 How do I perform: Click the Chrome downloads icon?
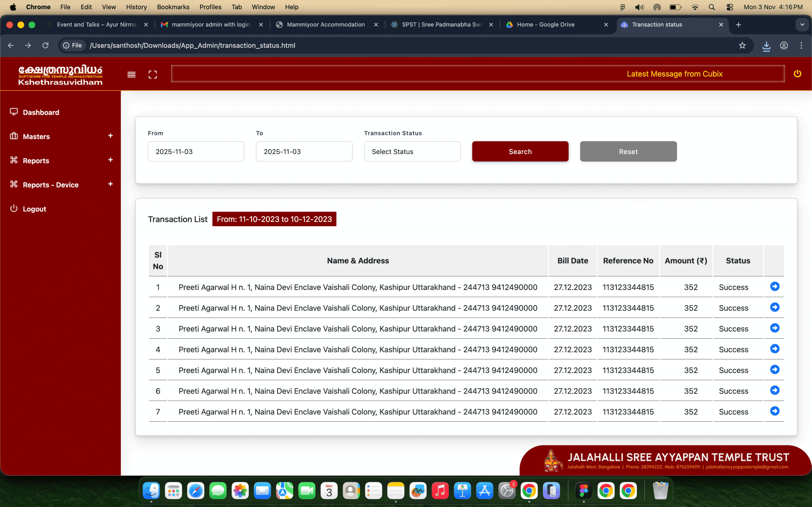tap(766, 46)
